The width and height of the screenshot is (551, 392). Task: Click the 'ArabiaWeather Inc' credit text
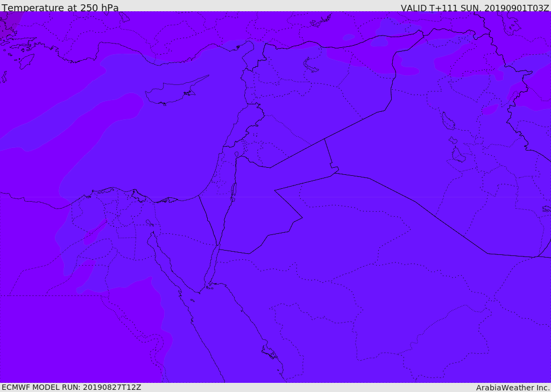513,388
